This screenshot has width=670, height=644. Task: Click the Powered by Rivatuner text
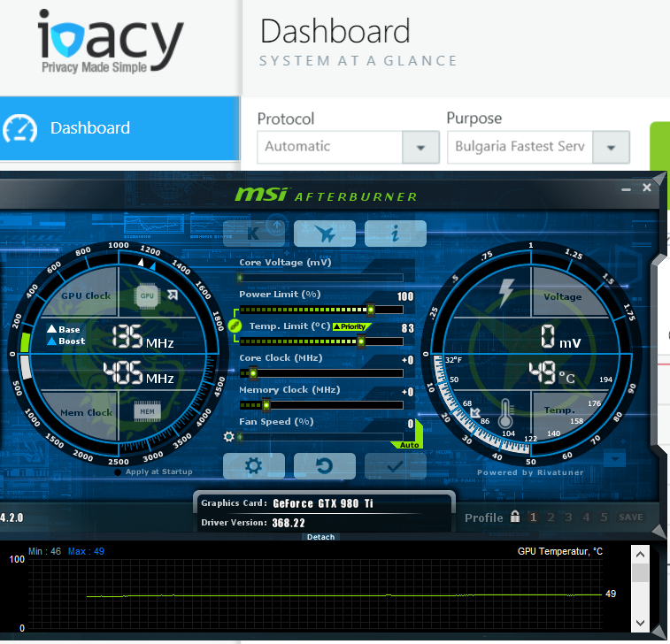(530, 472)
